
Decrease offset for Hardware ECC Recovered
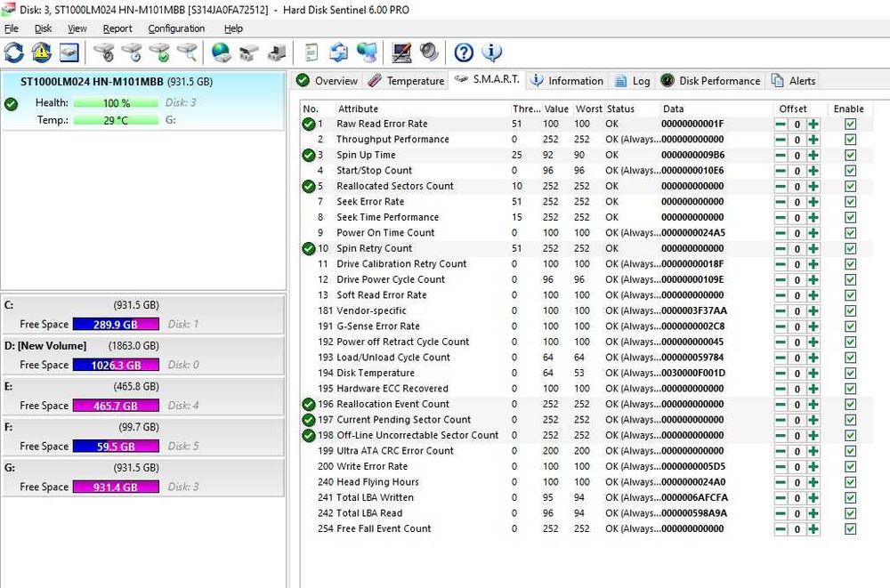[781, 389]
